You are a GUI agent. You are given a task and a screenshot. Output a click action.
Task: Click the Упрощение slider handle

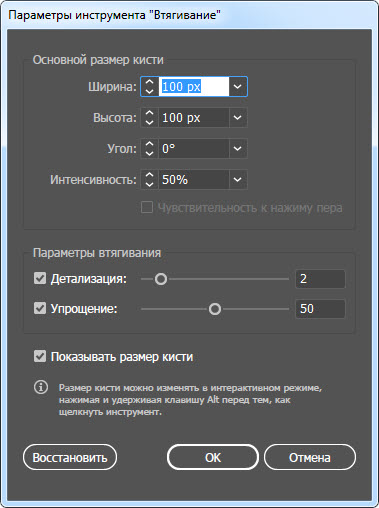(x=215, y=309)
